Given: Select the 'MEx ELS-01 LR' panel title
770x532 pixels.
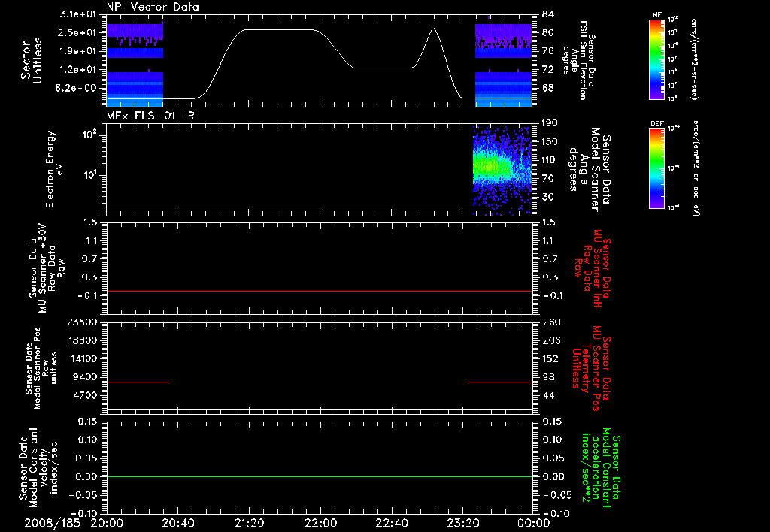Looking at the screenshot, I should pos(150,116).
